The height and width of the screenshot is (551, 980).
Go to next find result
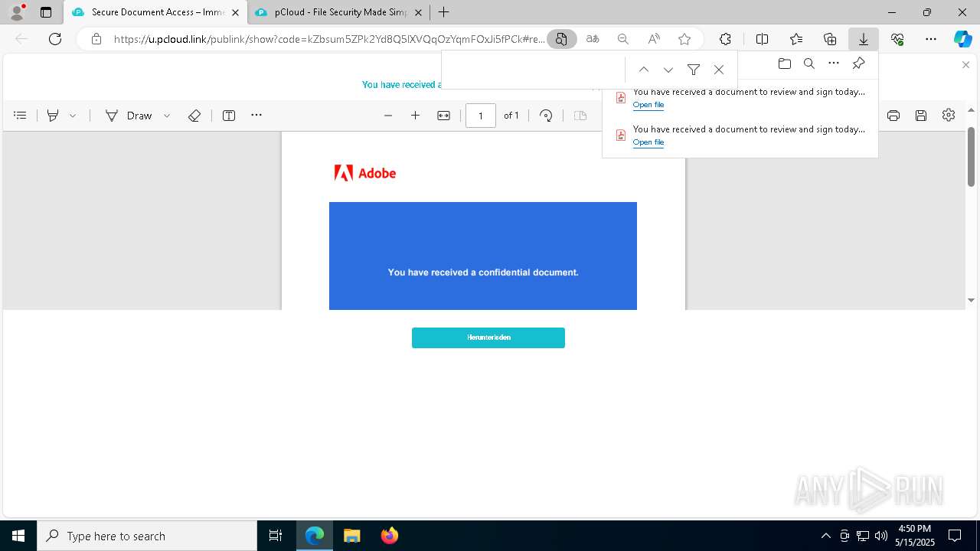click(668, 70)
